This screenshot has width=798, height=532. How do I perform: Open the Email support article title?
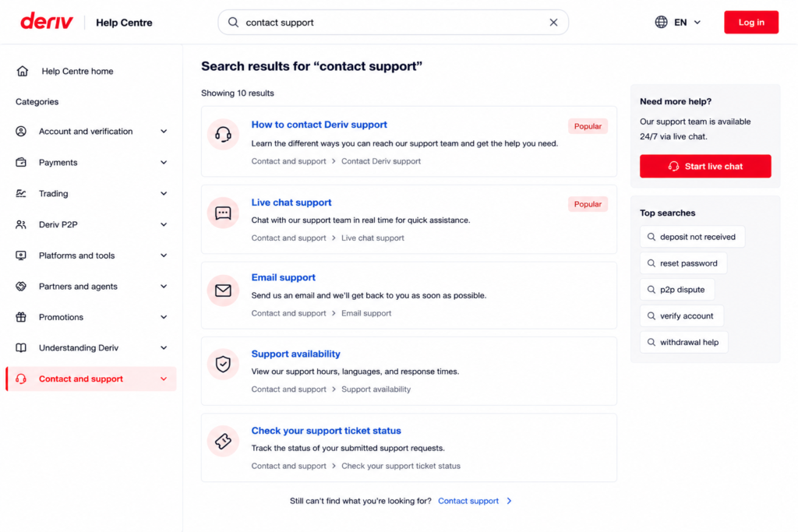[284, 278]
